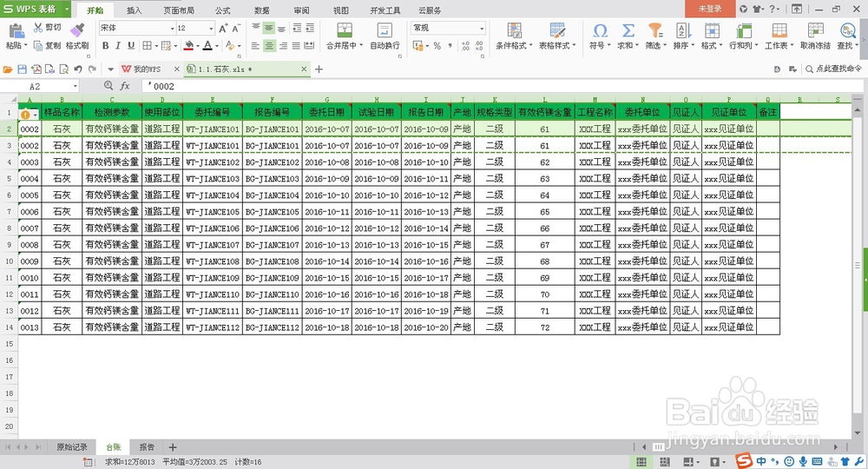Click the Sort (排序) A-Z icon
The image size is (868, 469).
(683, 30)
